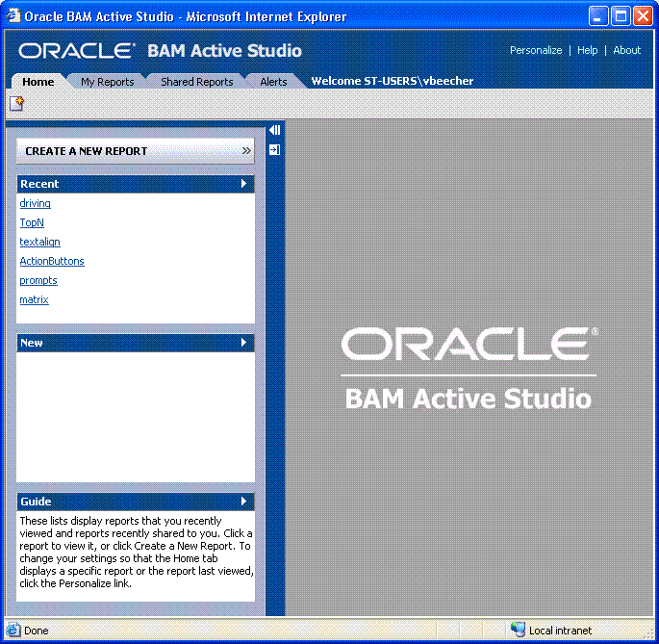Expand the New section arrow
Screen dimensions: 659x644
click(243, 343)
